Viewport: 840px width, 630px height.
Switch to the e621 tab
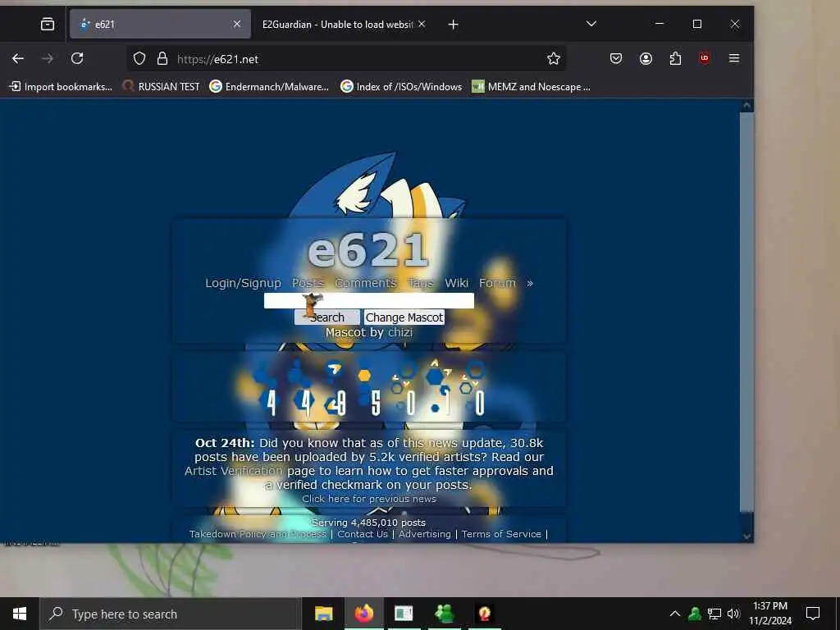[x=160, y=24]
